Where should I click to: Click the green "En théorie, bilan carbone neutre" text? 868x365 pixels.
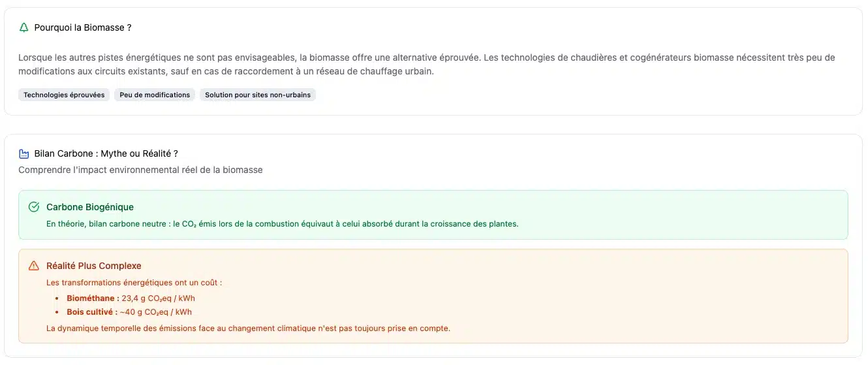(282, 224)
